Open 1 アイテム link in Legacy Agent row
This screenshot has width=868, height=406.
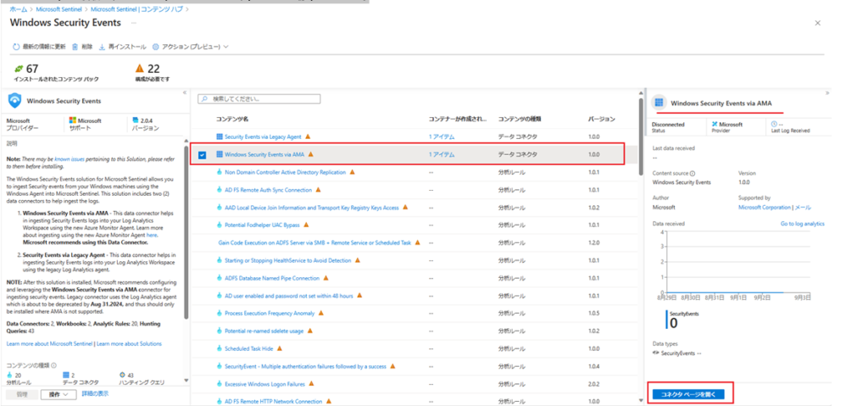point(442,136)
